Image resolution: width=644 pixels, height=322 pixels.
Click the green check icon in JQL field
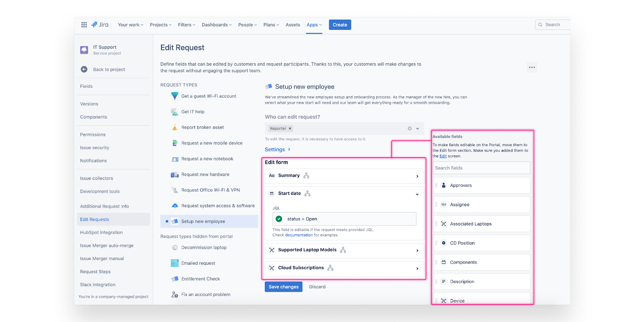pyautogui.click(x=279, y=219)
